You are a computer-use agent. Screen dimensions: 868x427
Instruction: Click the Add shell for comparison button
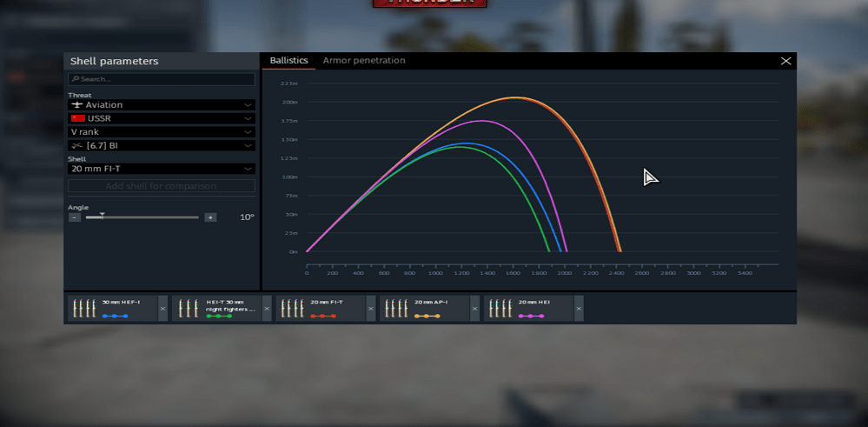click(x=162, y=186)
